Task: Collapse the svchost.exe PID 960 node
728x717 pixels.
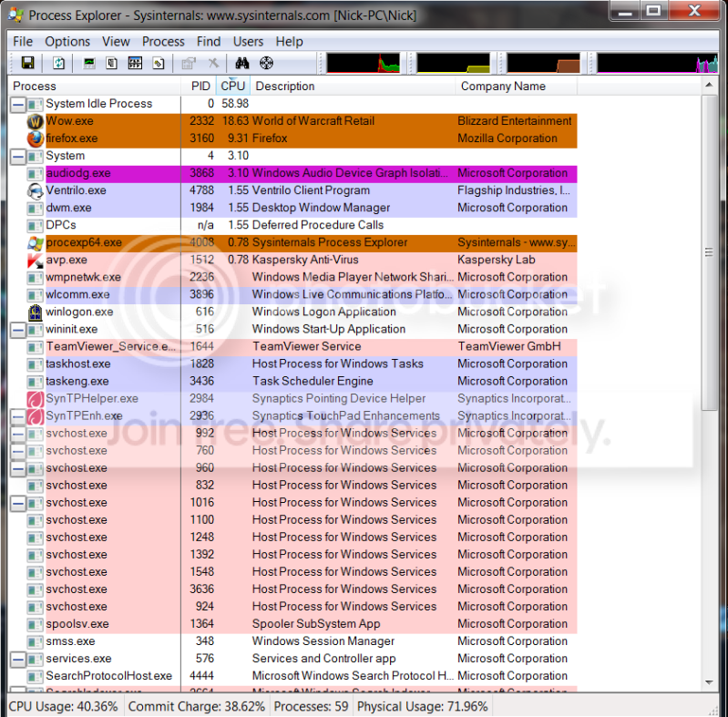Action: [x=17, y=468]
